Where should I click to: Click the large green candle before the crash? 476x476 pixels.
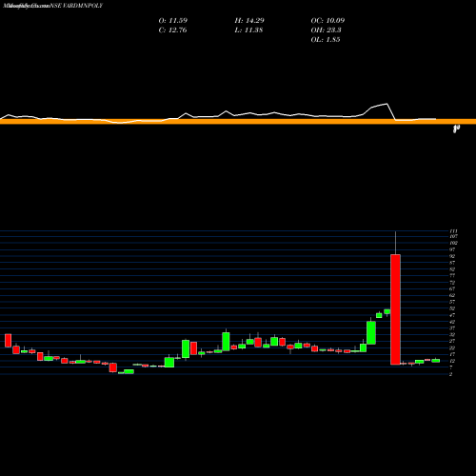pyautogui.click(x=371, y=332)
